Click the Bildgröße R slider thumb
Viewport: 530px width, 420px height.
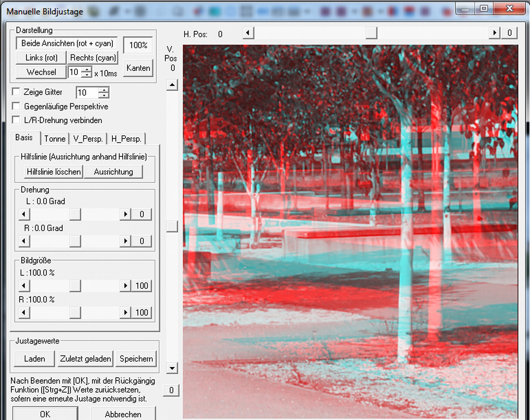tap(75, 313)
